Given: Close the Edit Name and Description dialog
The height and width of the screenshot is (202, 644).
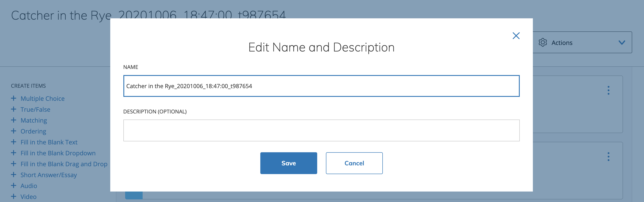Looking at the screenshot, I should coord(516,36).
